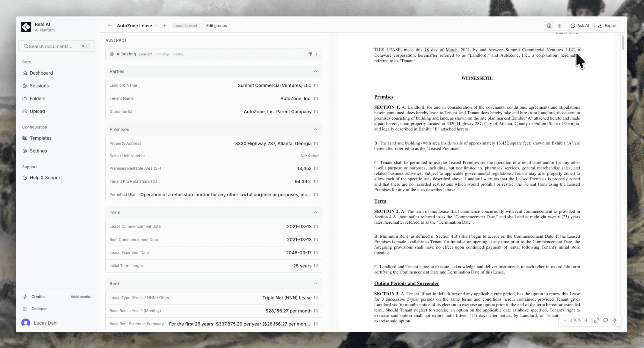Collapse the Premises section

315,129
